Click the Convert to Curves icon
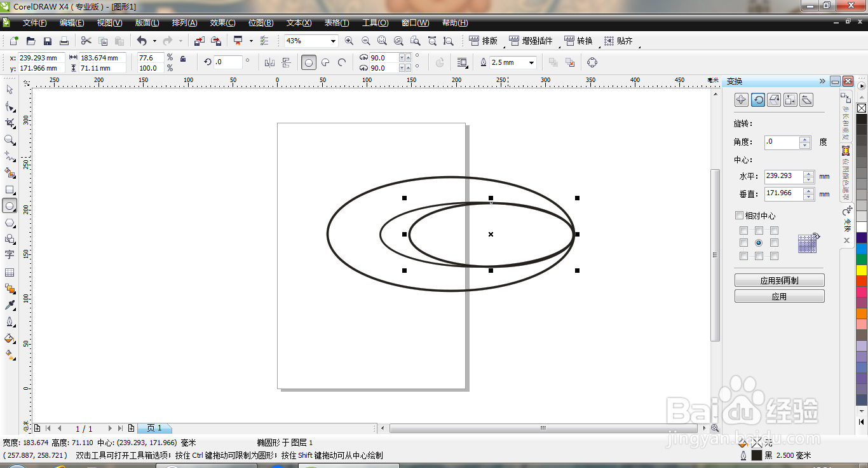The image size is (868, 468). click(592, 62)
